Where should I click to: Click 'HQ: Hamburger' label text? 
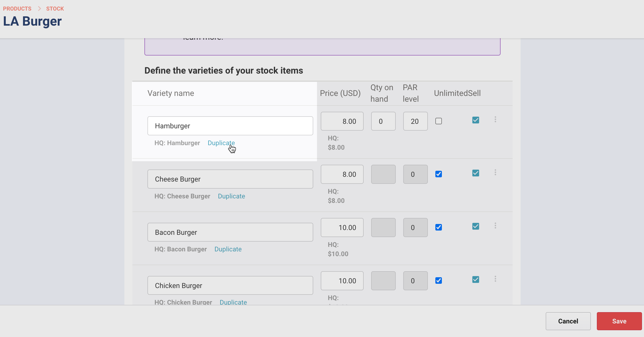pyautogui.click(x=177, y=143)
